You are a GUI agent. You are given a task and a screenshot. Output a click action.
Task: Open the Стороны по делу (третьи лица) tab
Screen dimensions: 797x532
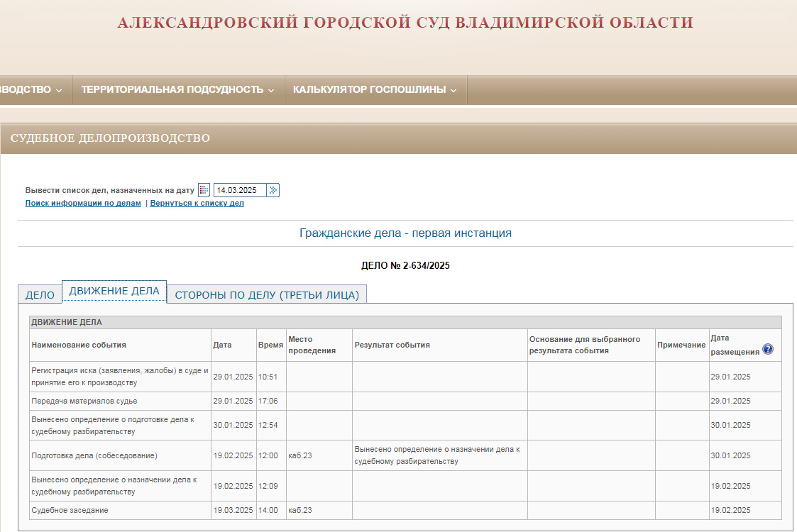(267, 294)
